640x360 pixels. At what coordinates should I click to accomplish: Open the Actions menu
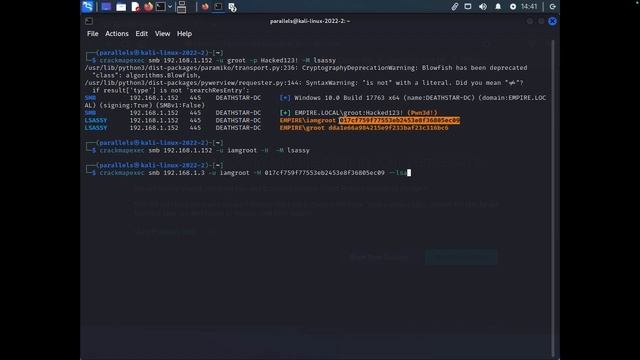pyautogui.click(x=117, y=34)
